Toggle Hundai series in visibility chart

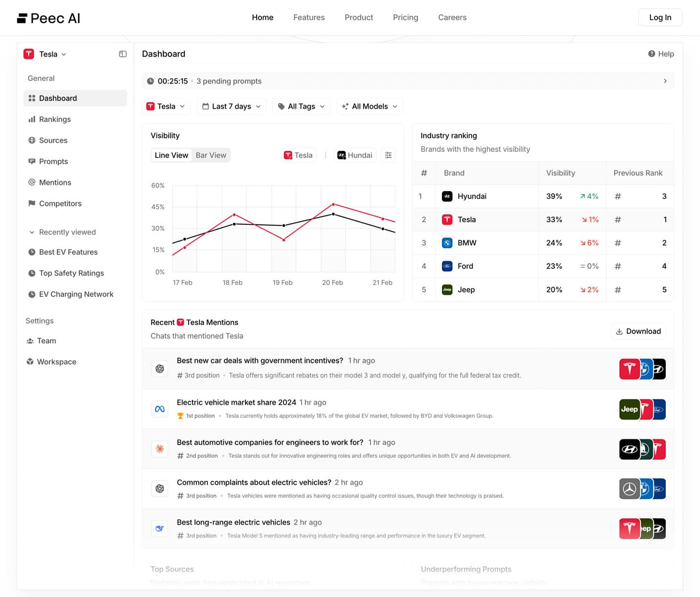355,155
